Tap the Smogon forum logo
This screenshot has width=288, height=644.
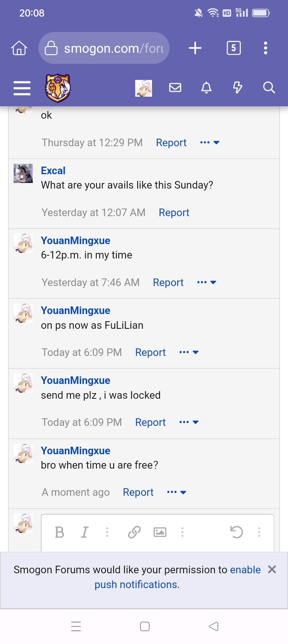(x=58, y=88)
